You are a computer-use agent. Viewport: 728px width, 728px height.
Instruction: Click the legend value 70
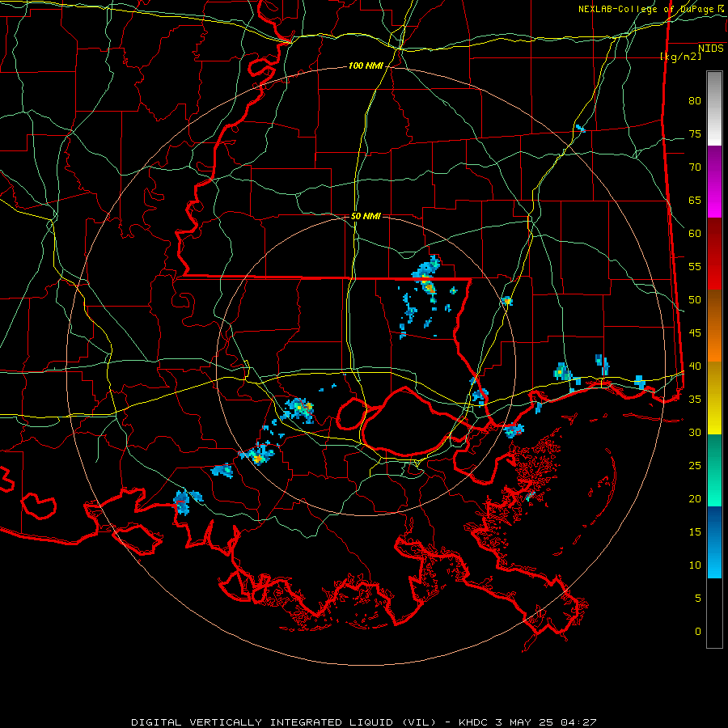click(695, 167)
